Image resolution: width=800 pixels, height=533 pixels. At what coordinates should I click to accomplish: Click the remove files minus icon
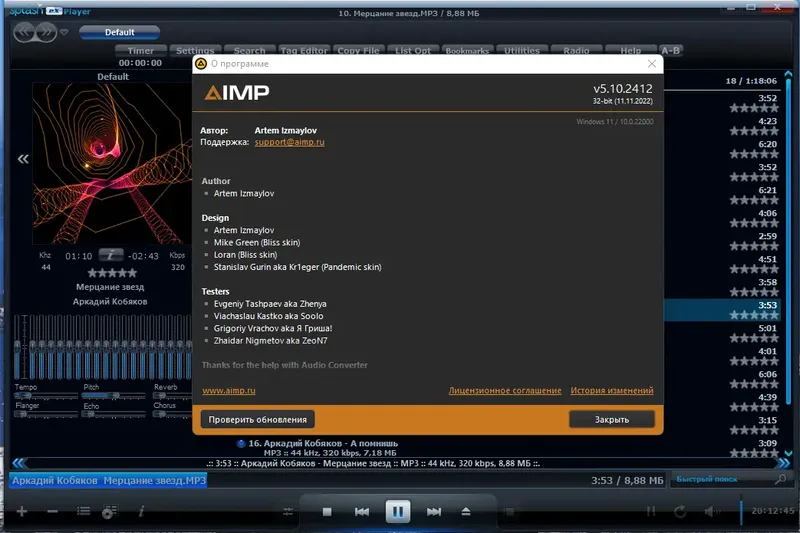(52, 511)
